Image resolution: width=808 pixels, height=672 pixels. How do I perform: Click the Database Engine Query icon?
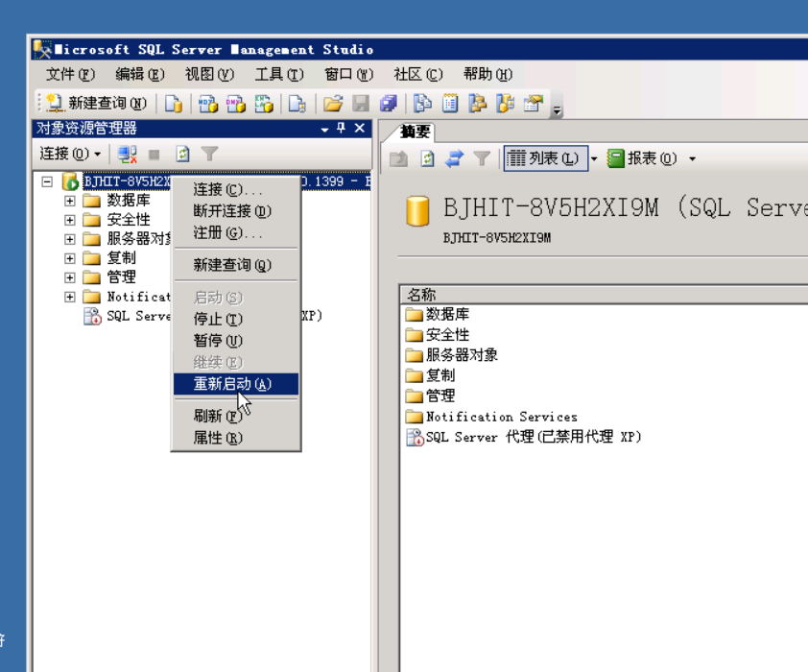(x=174, y=104)
